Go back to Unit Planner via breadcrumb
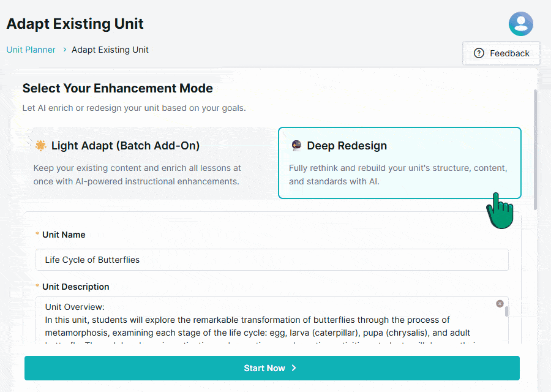This screenshot has height=392, width=551. pyautogui.click(x=31, y=50)
